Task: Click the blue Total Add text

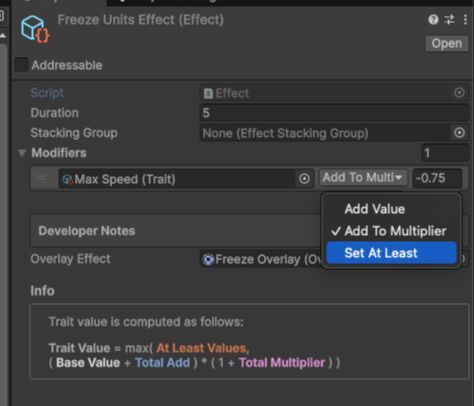Action: coord(162,363)
